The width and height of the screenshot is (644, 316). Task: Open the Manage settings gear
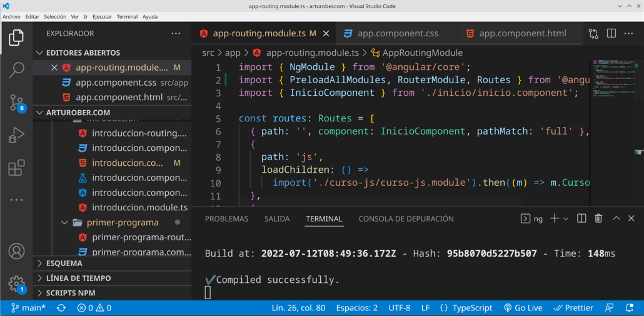[x=17, y=285]
